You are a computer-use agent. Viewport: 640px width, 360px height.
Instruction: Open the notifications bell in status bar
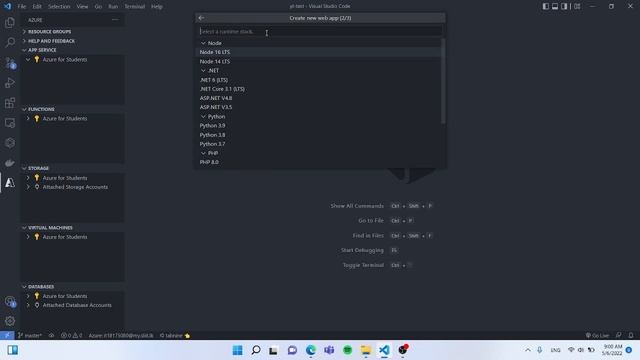tap(631, 336)
